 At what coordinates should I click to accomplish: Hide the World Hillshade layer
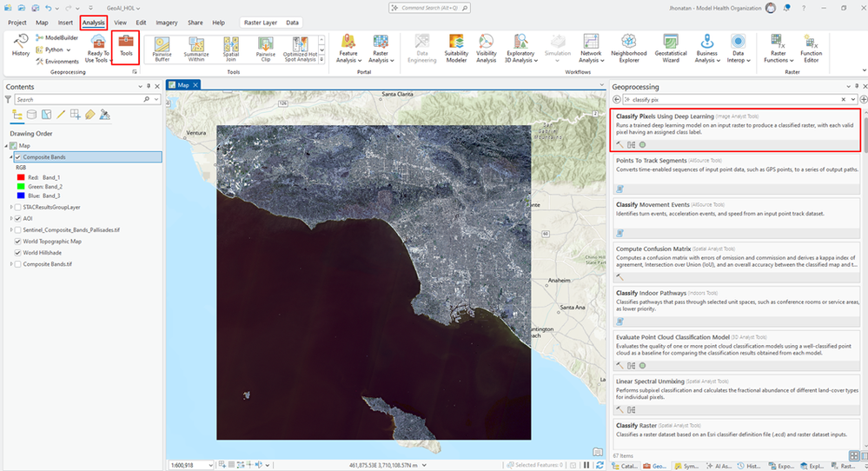[17, 253]
